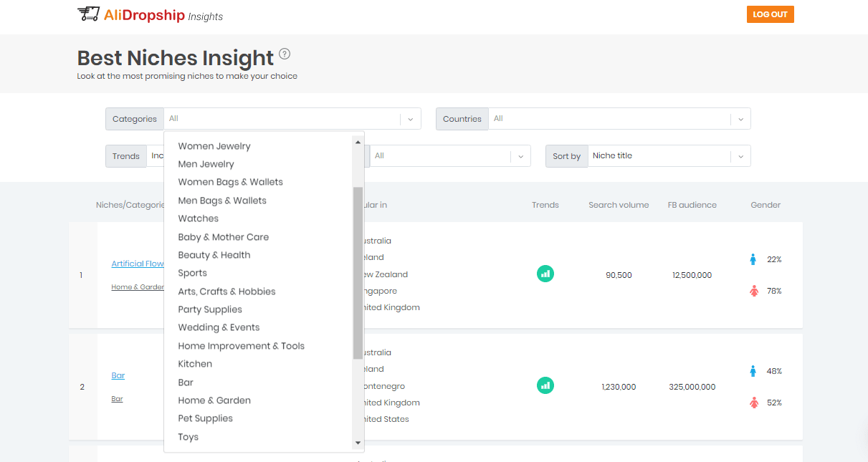868x462 pixels.
Task: Open the Countries dropdown
Action: pyautogui.click(x=740, y=119)
